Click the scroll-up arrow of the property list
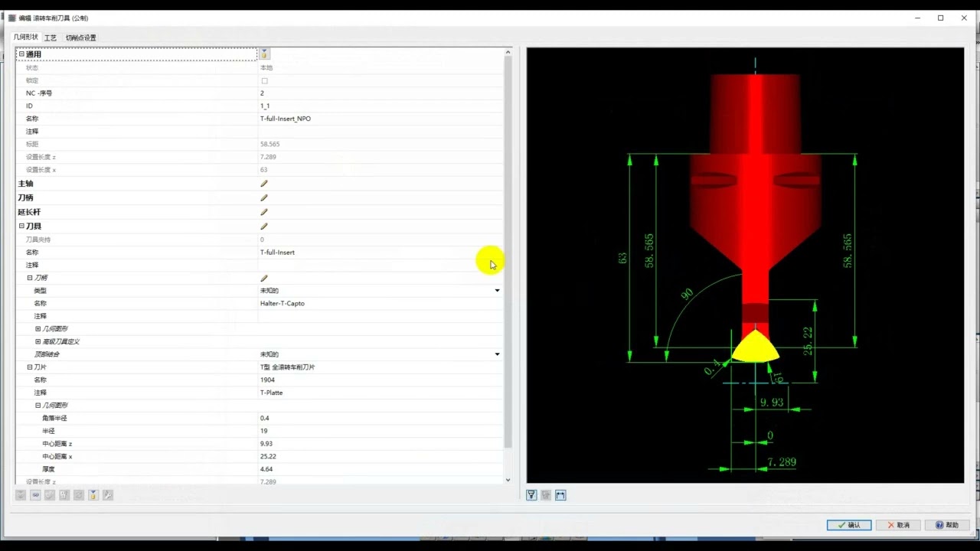The width and height of the screenshot is (980, 551). click(x=508, y=52)
